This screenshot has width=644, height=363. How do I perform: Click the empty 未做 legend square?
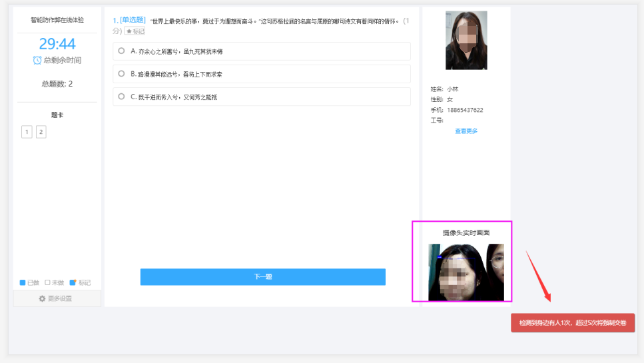47,282
